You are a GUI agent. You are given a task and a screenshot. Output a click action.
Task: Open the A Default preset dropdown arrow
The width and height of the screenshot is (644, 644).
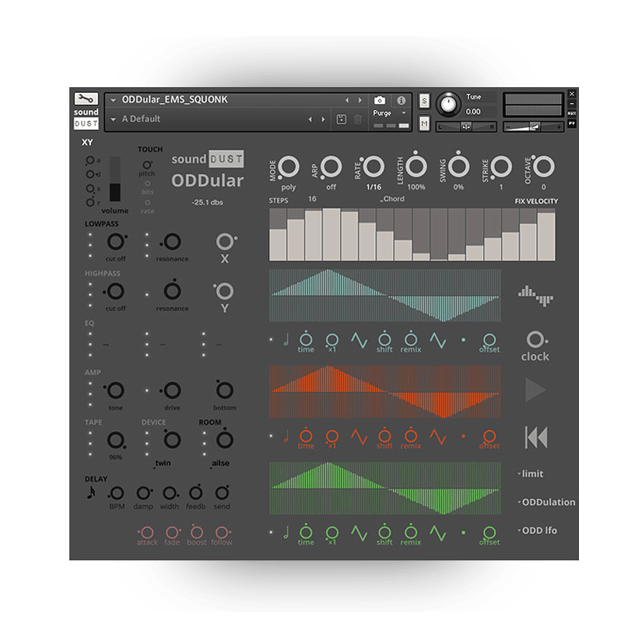(x=113, y=119)
